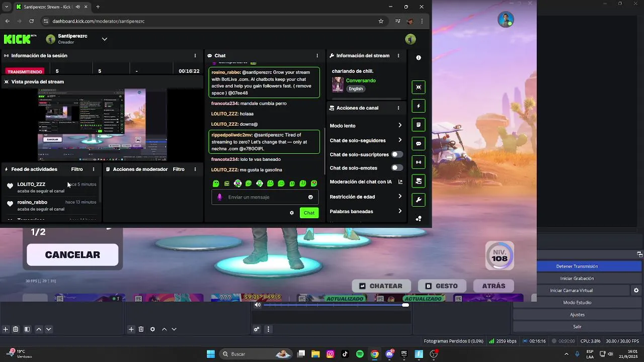Click the notes page sidebar icon
The width and height of the screenshot is (644, 362).
(x=419, y=125)
